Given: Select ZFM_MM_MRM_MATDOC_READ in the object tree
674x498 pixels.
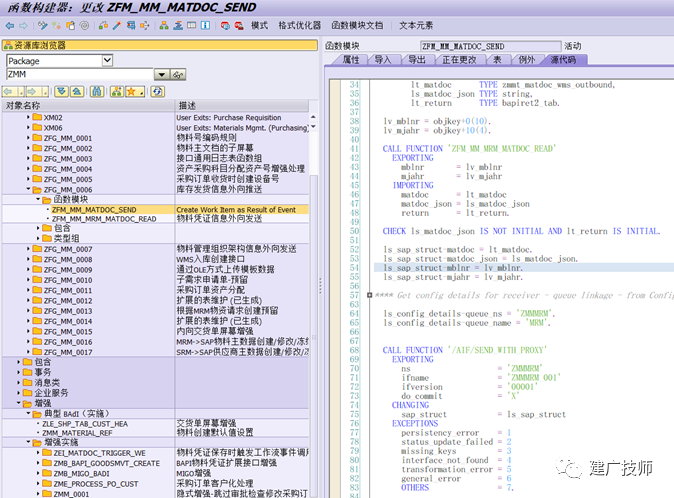Looking at the screenshot, I should coord(104,219).
